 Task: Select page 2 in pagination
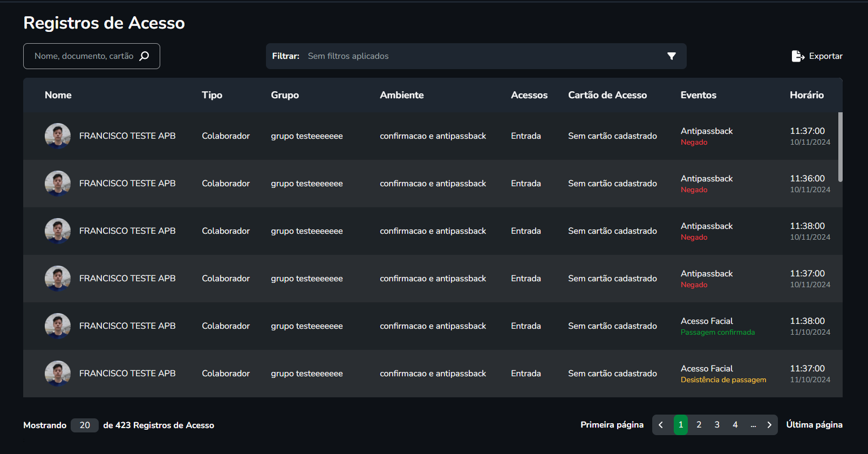point(699,425)
